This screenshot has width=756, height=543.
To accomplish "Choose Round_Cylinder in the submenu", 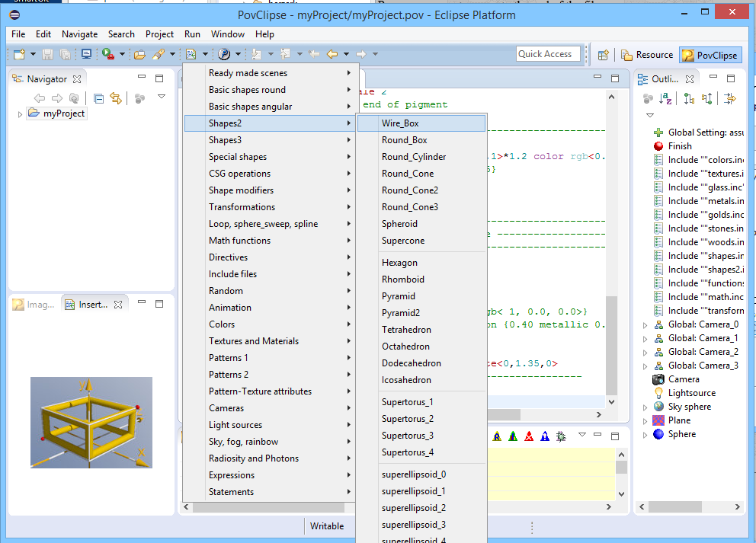I will tap(421, 157).
